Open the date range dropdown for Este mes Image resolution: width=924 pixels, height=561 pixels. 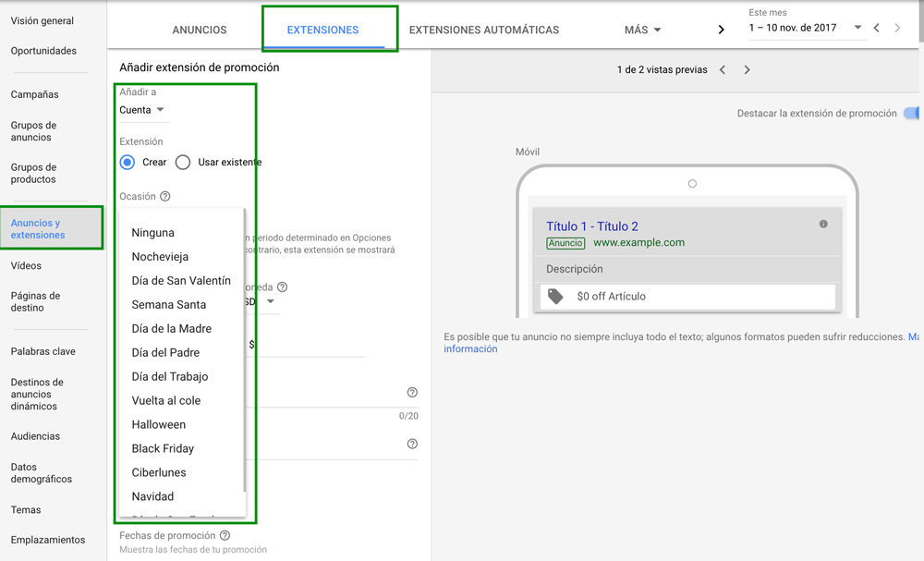804,28
